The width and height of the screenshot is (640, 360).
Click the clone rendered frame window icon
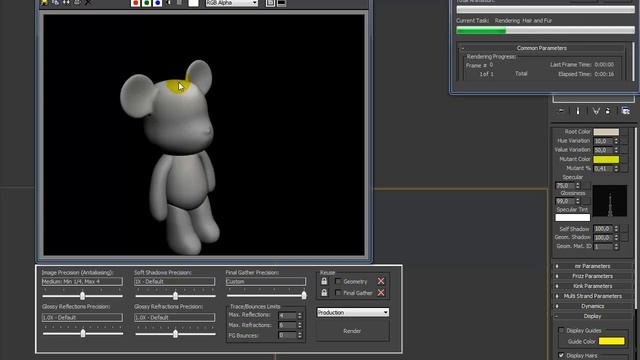click(x=66, y=2)
